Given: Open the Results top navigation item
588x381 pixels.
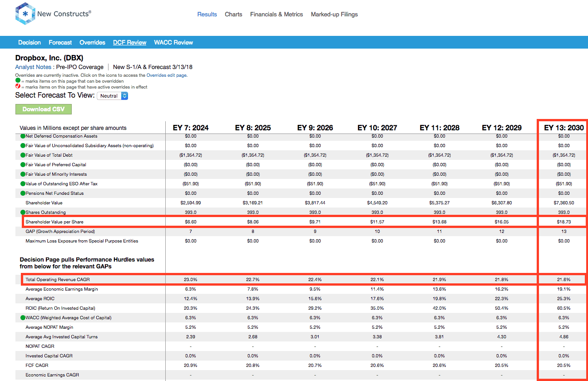Looking at the screenshot, I should point(207,15).
